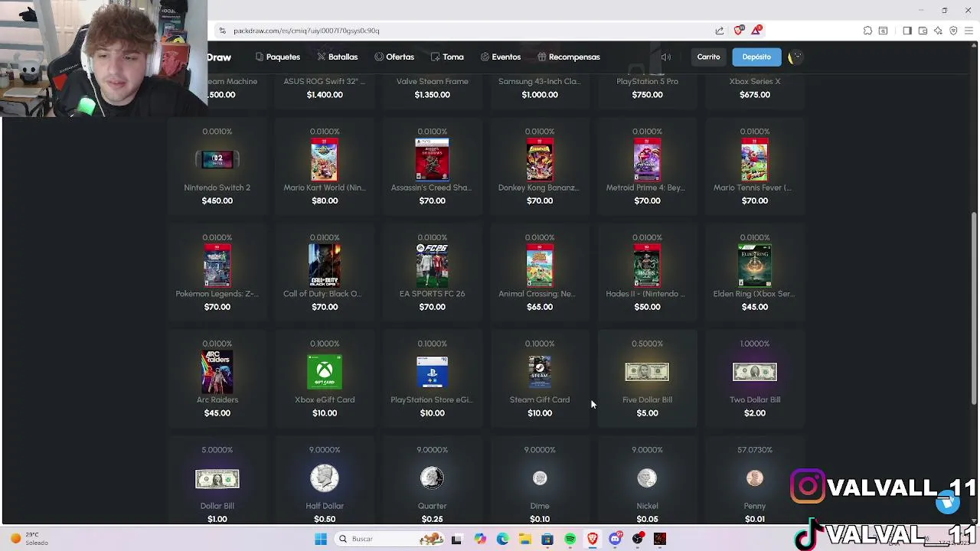Click the Dollar Bill $1.00 image
The image size is (980, 551).
click(217, 478)
